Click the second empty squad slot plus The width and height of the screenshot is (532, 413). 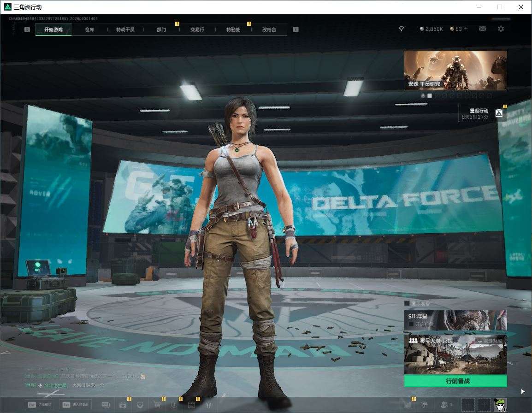(485, 405)
